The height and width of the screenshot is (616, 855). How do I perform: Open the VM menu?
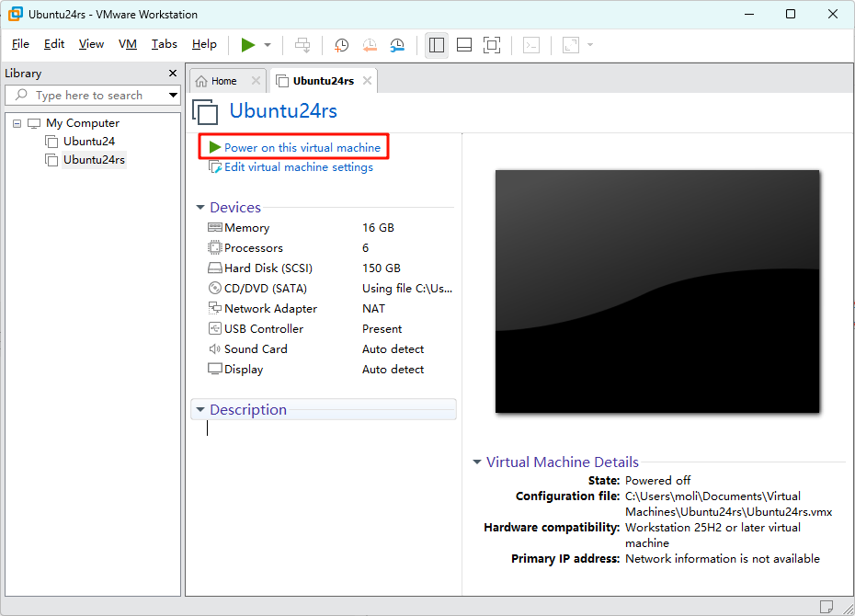coord(128,44)
